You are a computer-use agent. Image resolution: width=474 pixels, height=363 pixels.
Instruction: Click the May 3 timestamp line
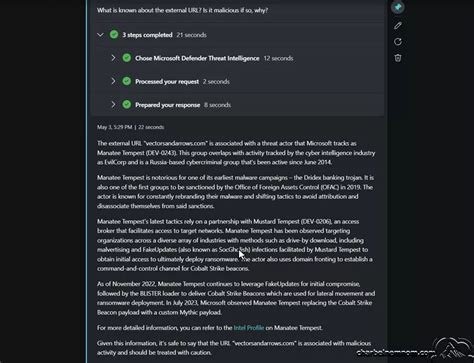[130, 127]
